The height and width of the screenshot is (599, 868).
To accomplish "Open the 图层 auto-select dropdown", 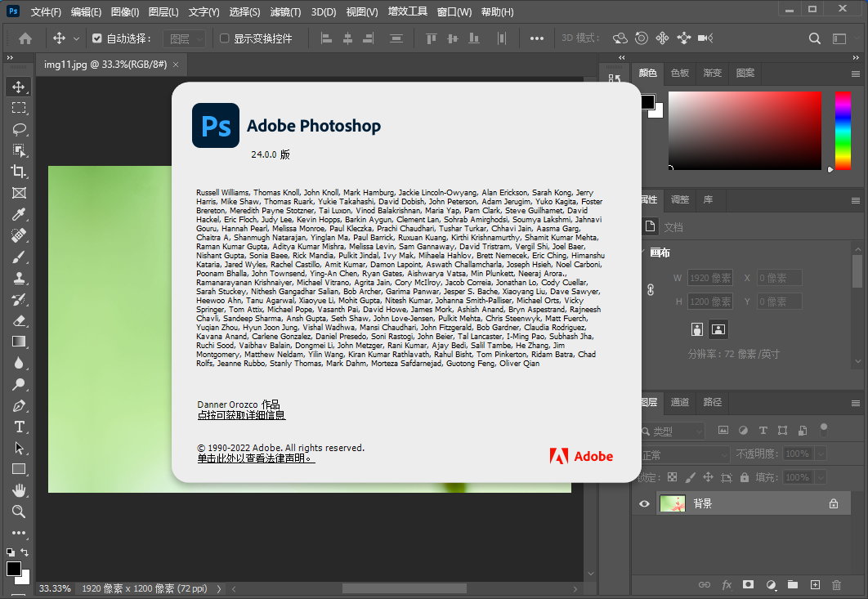I will click(x=185, y=38).
